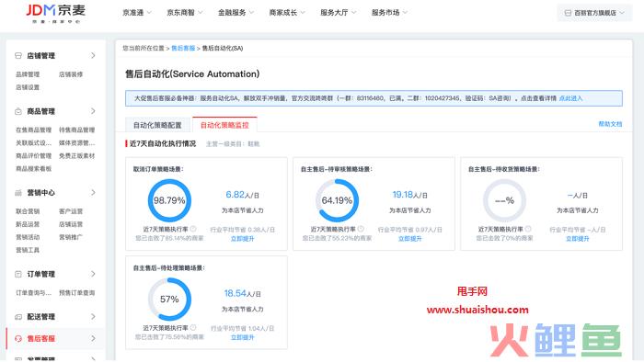Open 免费正版素材 in the sidebar

(x=76, y=156)
